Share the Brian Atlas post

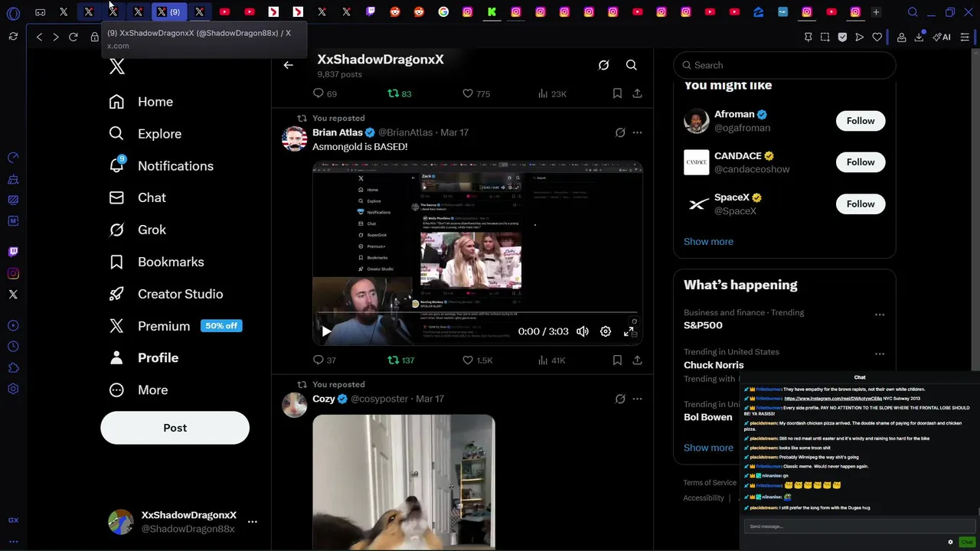pyautogui.click(x=637, y=360)
